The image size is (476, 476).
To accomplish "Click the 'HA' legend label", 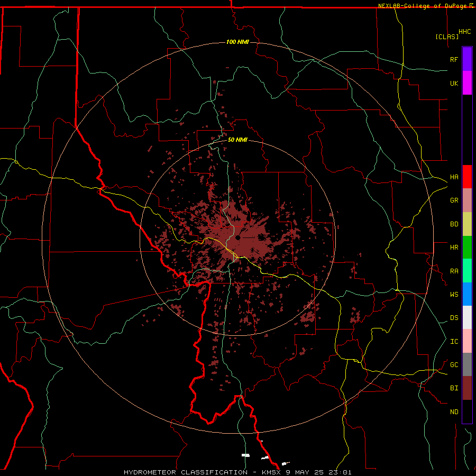I will 454,177.
